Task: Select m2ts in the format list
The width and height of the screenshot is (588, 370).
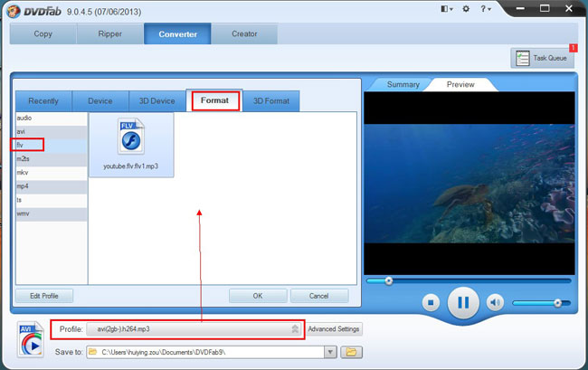Action: [52, 159]
